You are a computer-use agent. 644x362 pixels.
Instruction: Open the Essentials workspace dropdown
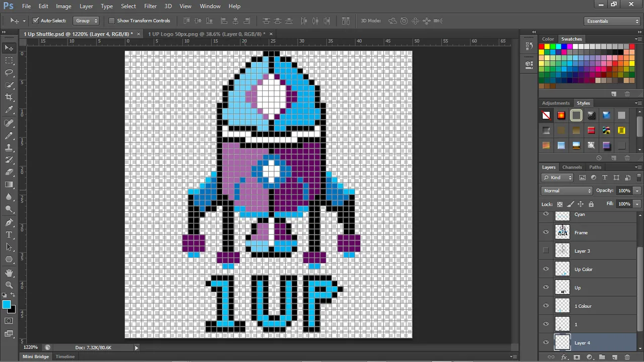coord(613,21)
